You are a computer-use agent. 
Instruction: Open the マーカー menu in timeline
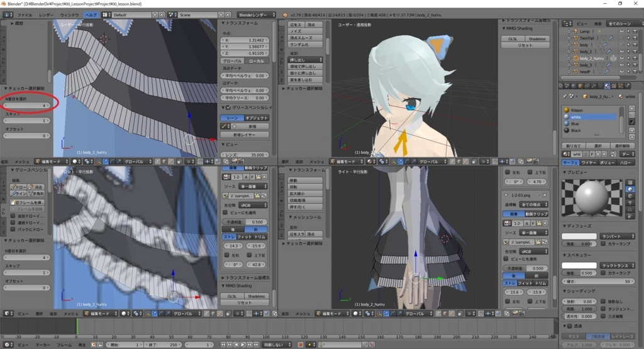click(42, 345)
